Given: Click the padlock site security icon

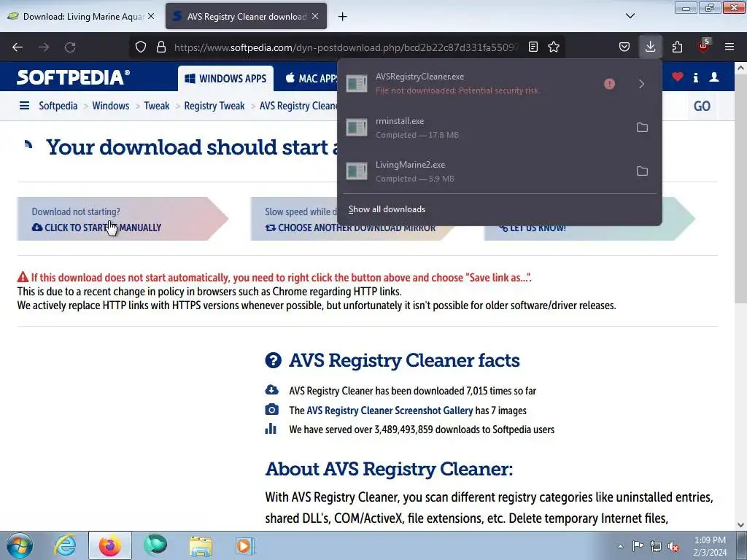Looking at the screenshot, I should [x=161, y=47].
